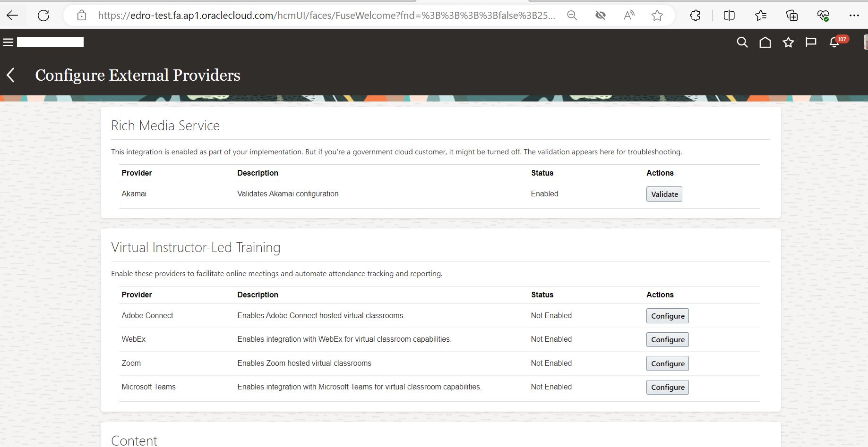
Task: Click the Oracle search magnifier icon
Action: (x=742, y=42)
